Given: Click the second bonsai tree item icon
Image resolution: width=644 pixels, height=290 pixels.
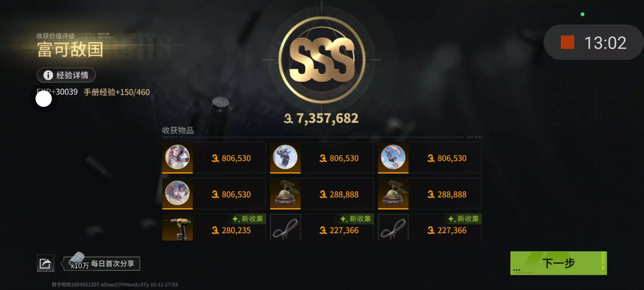Looking at the screenshot, I should pyautogui.click(x=393, y=193).
